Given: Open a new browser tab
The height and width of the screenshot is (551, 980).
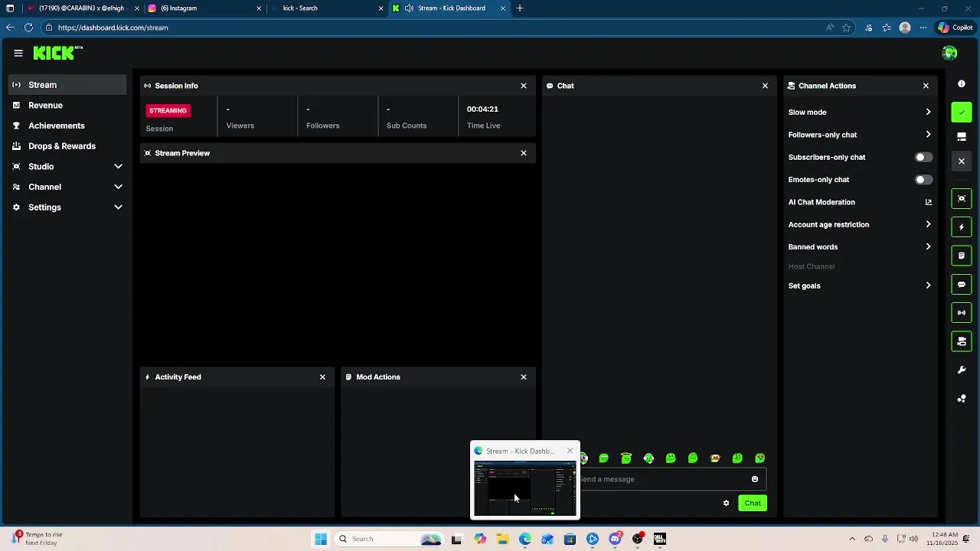Looking at the screenshot, I should pyautogui.click(x=520, y=8).
